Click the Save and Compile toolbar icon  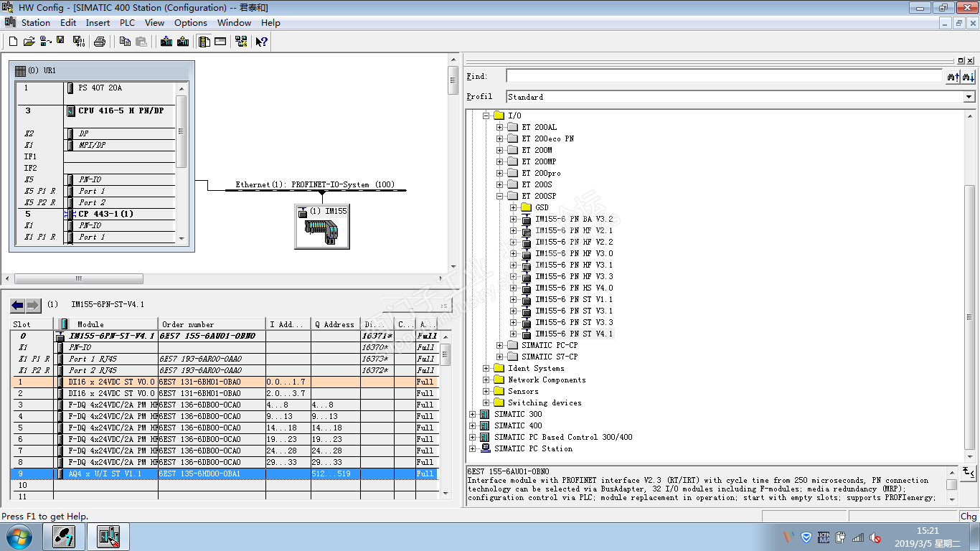pyautogui.click(x=78, y=42)
